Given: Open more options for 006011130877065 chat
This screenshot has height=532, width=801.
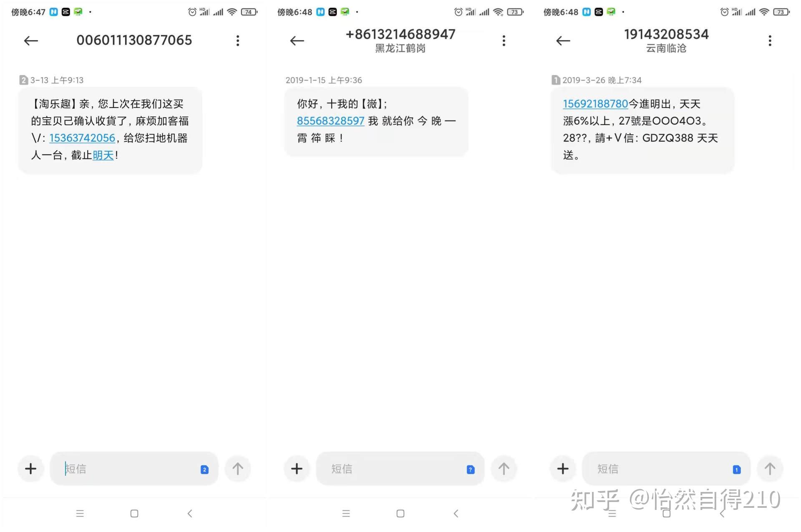Looking at the screenshot, I should [x=238, y=40].
